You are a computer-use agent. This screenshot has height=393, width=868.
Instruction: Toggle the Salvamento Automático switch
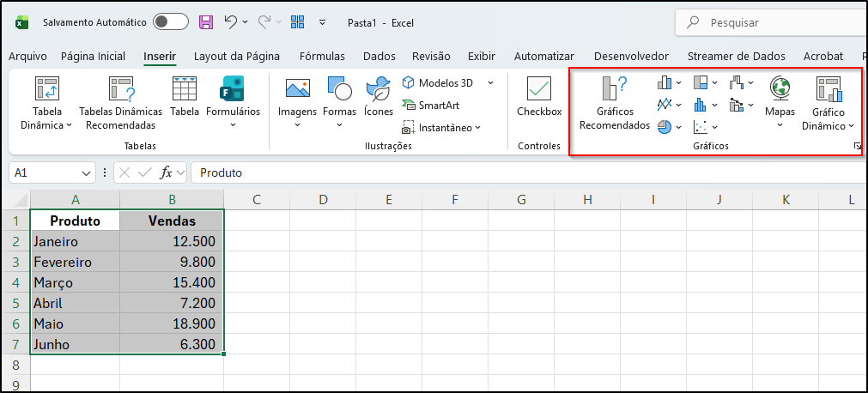pyautogui.click(x=171, y=22)
